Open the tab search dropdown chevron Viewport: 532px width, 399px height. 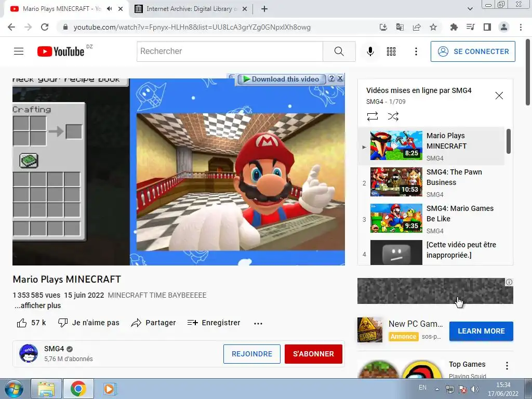pos(470,9)
